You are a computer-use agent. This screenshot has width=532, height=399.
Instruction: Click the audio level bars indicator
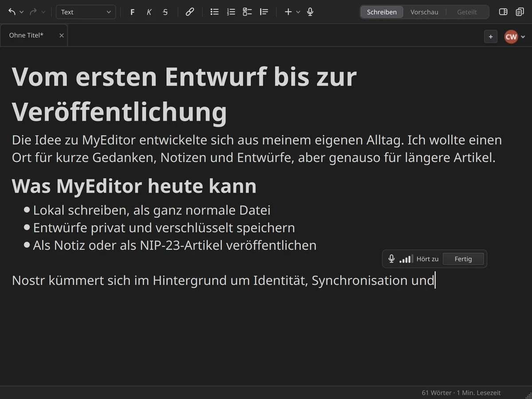coord(406,259)
